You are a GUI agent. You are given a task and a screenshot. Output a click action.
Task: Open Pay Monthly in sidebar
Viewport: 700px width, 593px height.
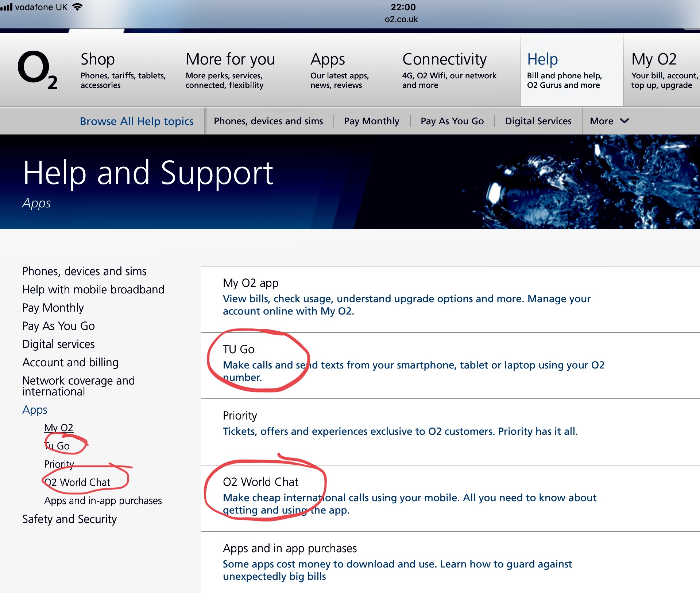point(53,308)
